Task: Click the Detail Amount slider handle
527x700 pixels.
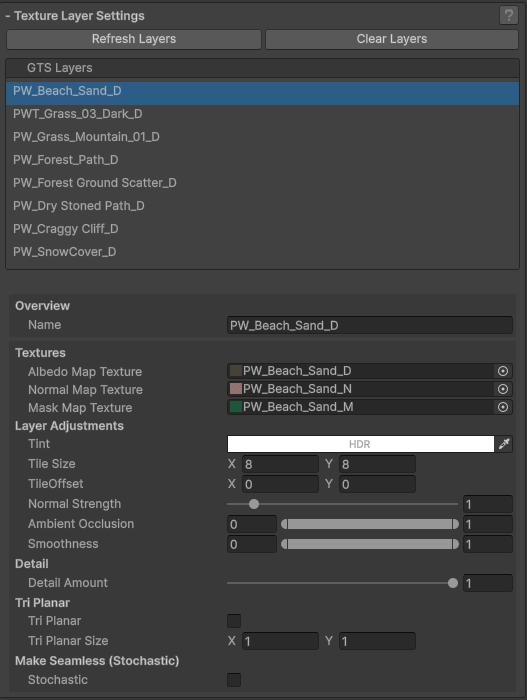Action: (x=453, y=583)
